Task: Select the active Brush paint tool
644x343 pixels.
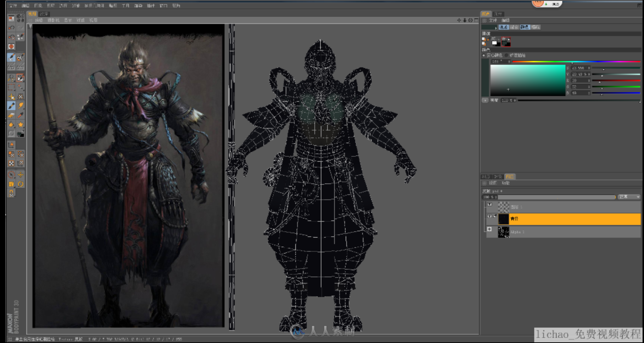Action: click(x=11, y=106)
